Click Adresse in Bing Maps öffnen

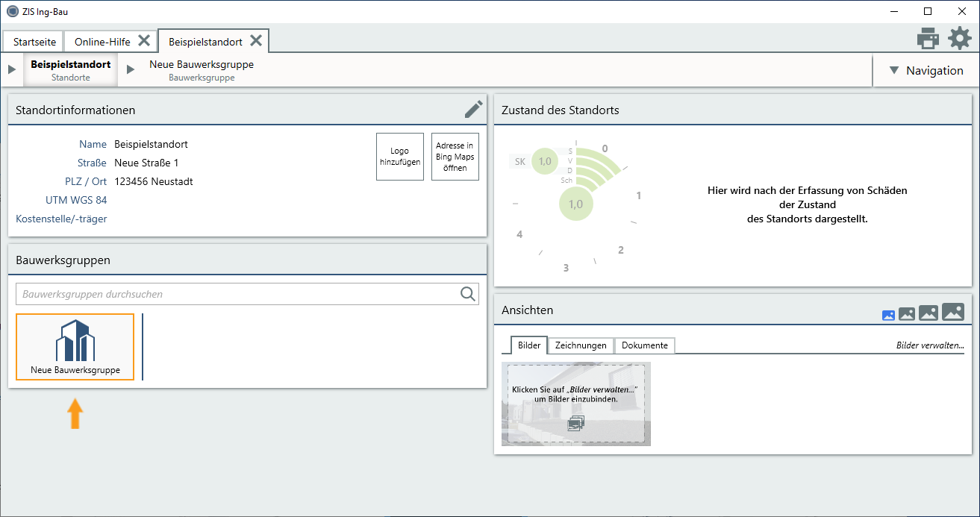(455, 157)
